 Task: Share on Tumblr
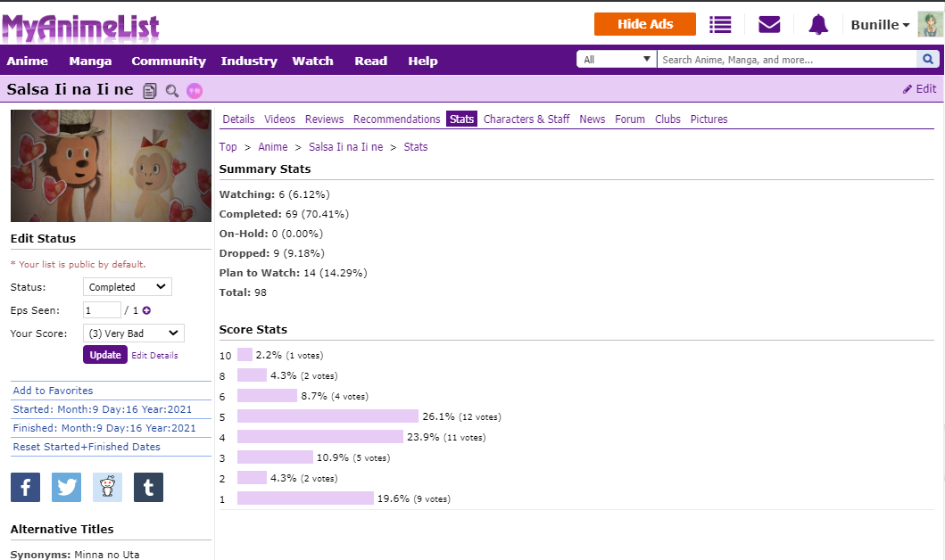(148, 487)
